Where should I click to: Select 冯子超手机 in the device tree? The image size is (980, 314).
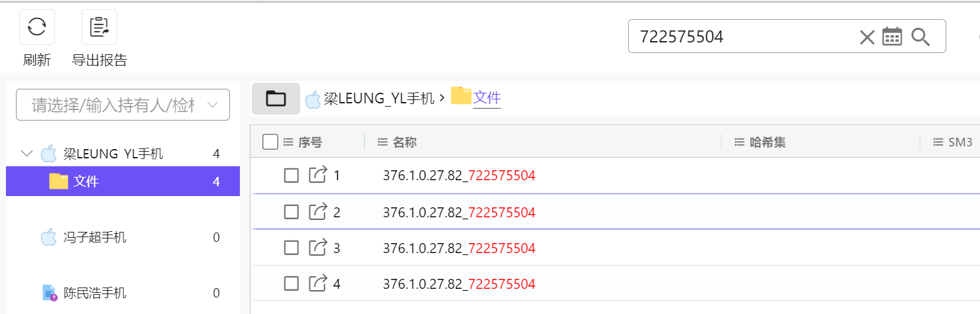(95, 237)
